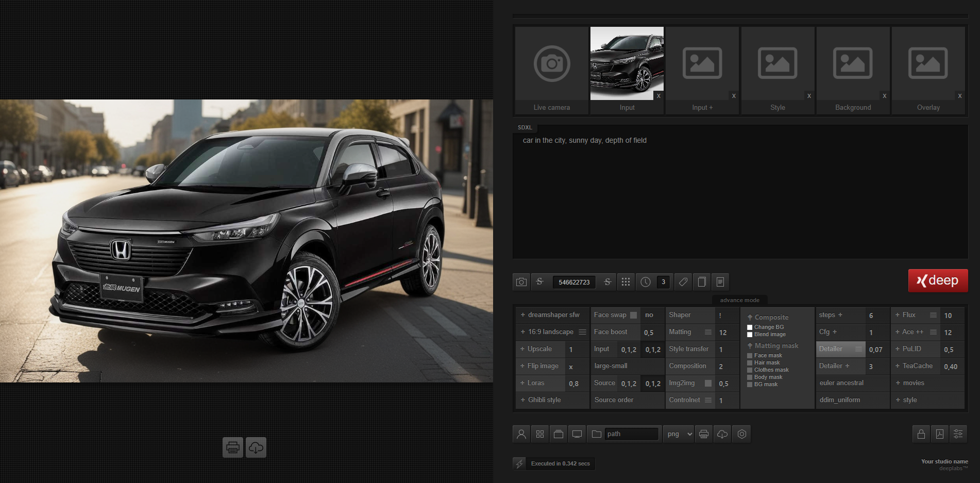Expand the Flip image option

pyautogui.click(x=540, y=366)
